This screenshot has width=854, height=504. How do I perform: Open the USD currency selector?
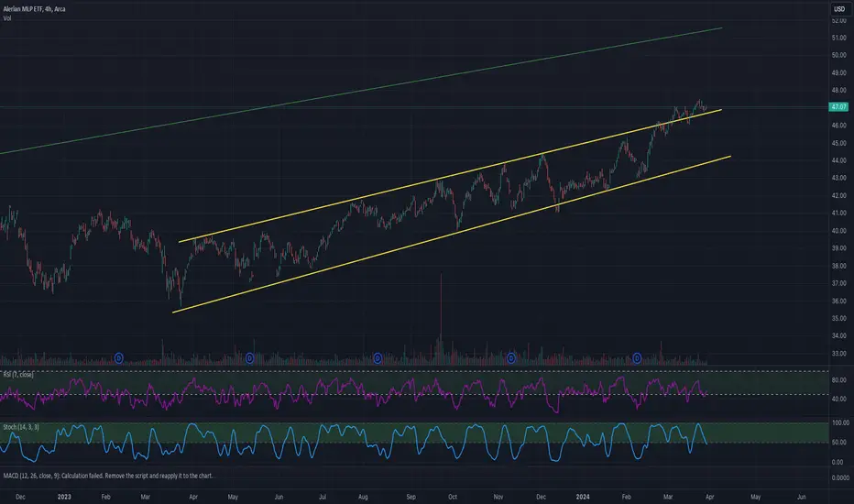click(x=839, y=9)
